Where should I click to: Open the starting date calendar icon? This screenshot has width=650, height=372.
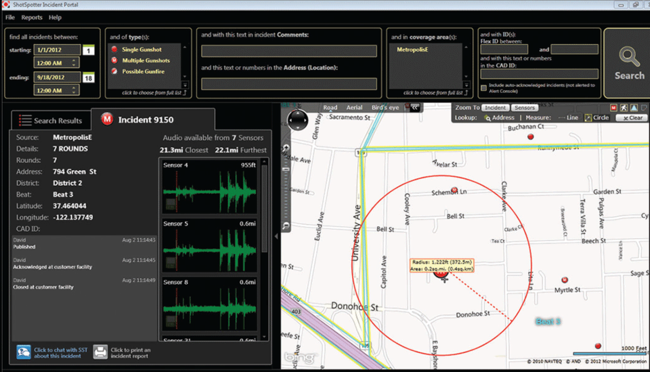(x=88, y=51)
